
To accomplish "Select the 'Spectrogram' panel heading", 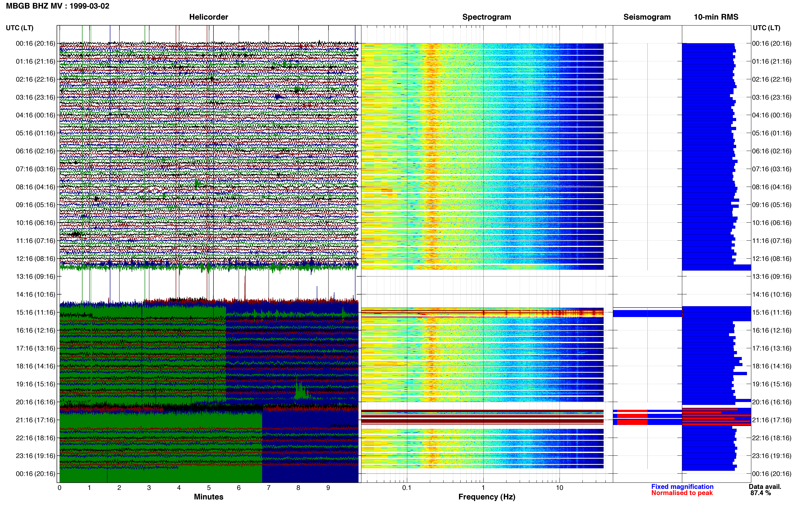I will (487, 17).
